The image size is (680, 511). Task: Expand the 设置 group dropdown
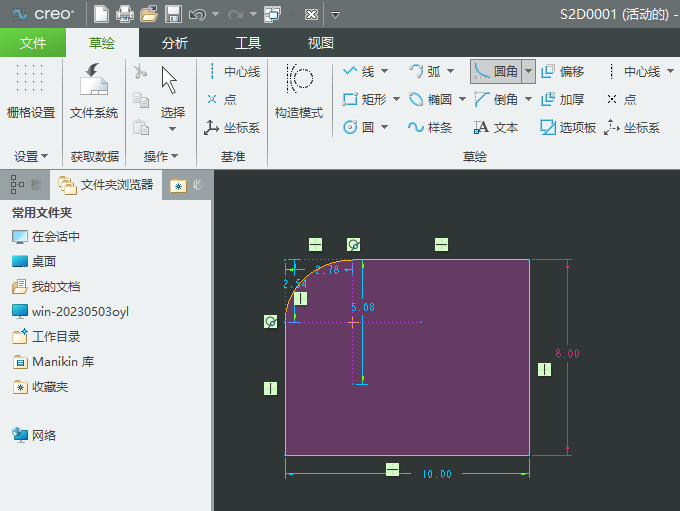pos(31,156)
